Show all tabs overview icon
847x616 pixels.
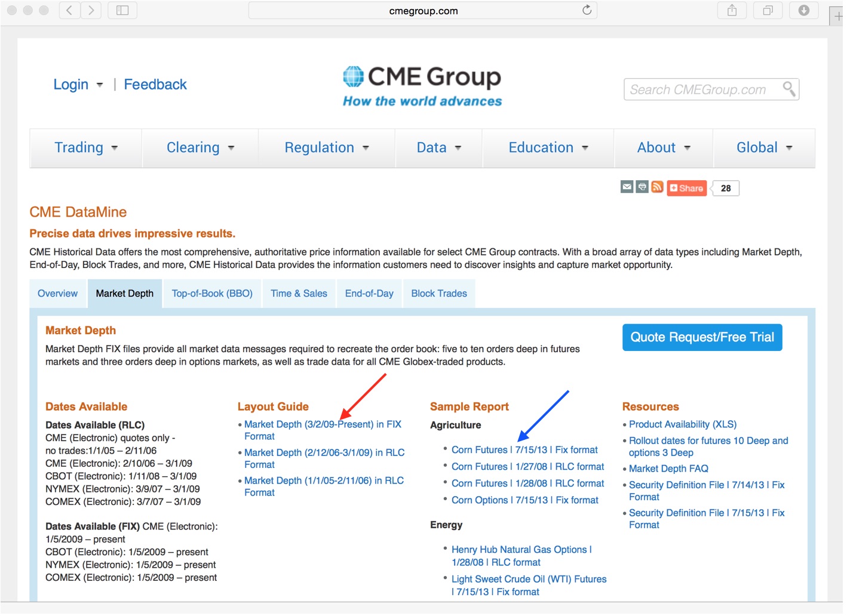(768, 10)
